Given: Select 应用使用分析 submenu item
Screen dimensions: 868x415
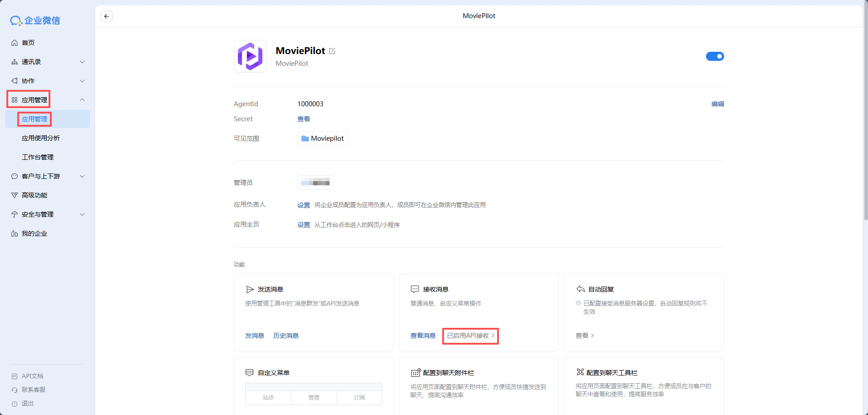Looking at the screenshot, I should [x=41, y=138].
